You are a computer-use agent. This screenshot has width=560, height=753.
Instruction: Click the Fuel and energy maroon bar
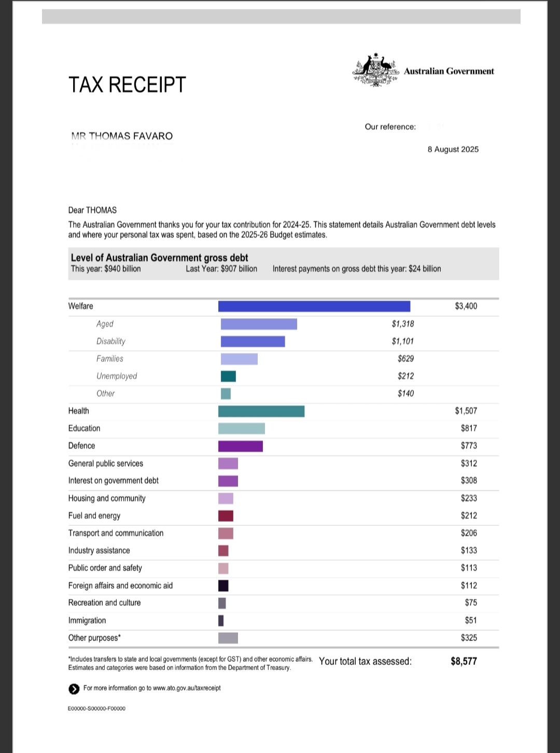[x=226, y=516]
